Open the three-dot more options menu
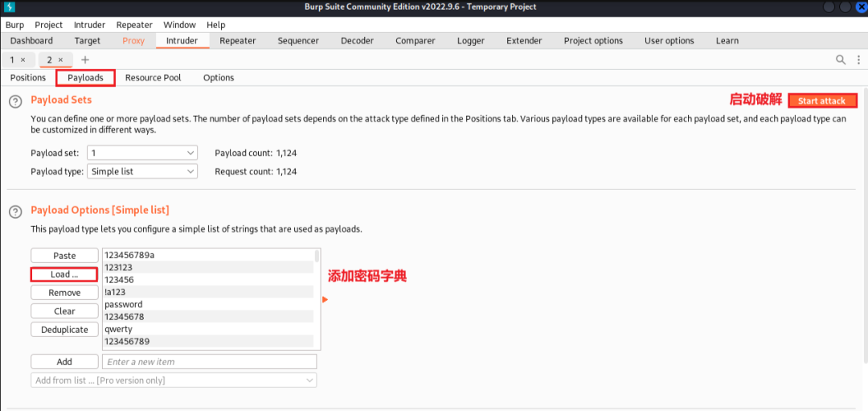The height and width of the screenshot is (411, 868). (x=858, y=60)
